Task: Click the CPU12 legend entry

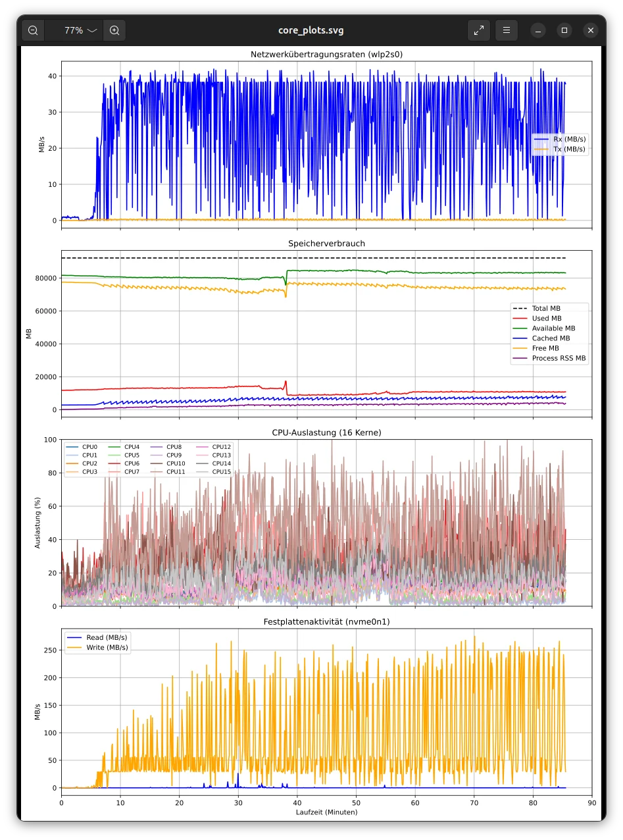Action: 213,447
